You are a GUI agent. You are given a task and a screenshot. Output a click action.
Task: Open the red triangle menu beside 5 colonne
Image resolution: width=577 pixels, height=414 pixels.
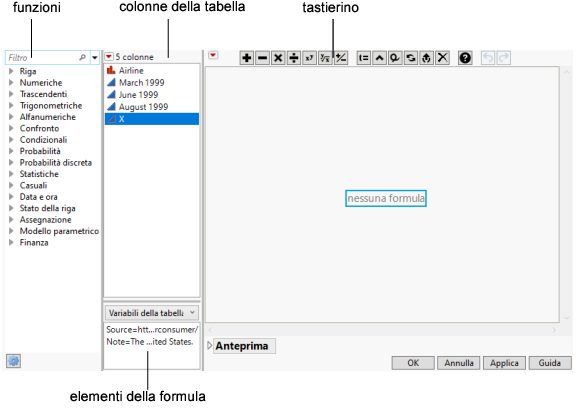(109, 57)
